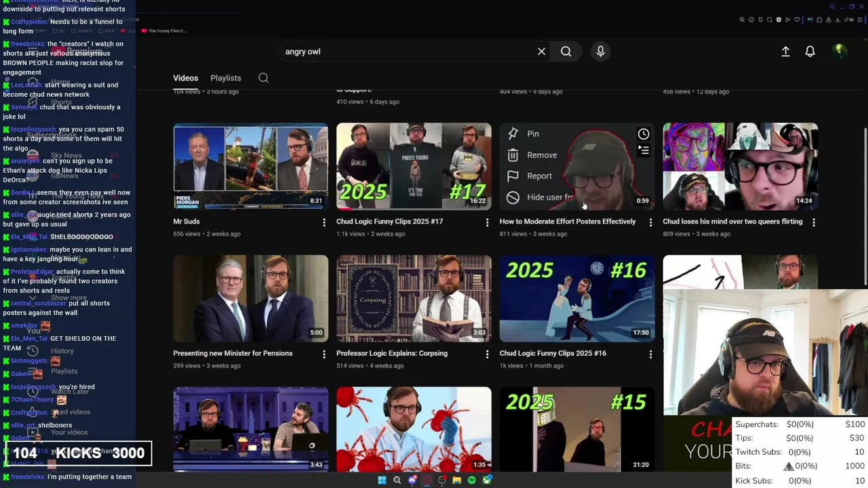Viewport: 868px width, 488px height.
Task: Open options for Professor Logic Explains: Corpsing
Action: (x=487, y=354)
